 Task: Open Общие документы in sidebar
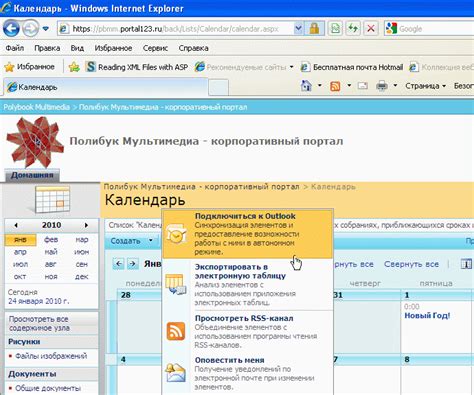(48, 388)
